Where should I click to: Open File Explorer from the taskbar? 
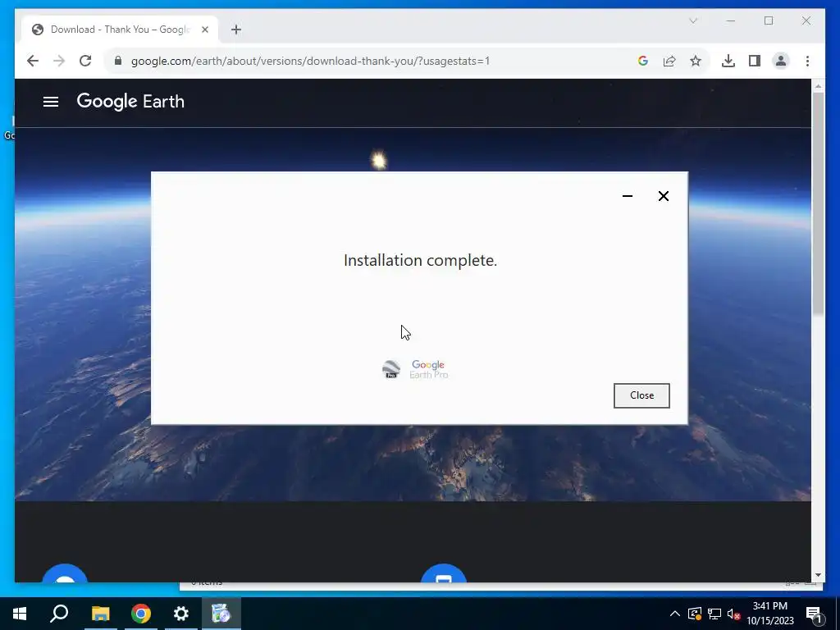[x=100, y=614]
